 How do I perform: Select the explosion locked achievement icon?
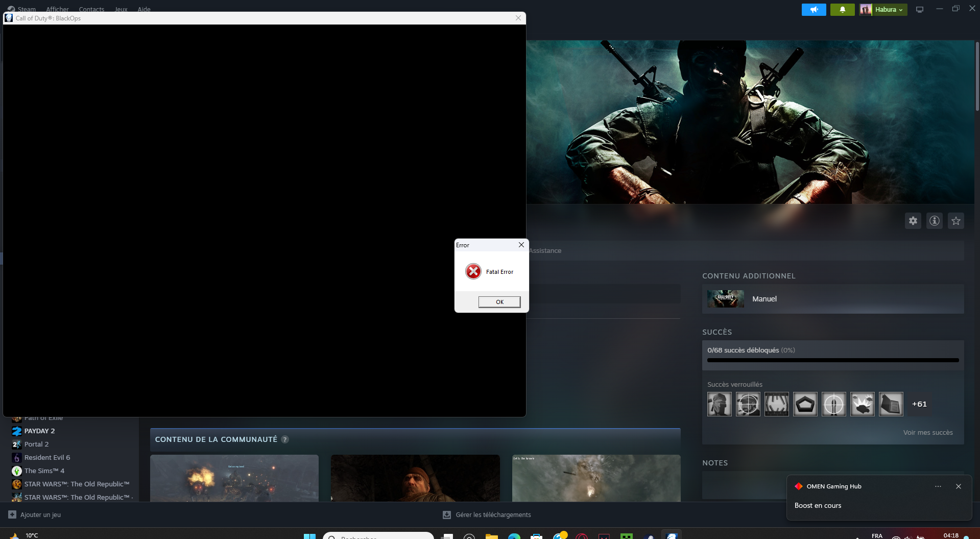click(863, 404)
